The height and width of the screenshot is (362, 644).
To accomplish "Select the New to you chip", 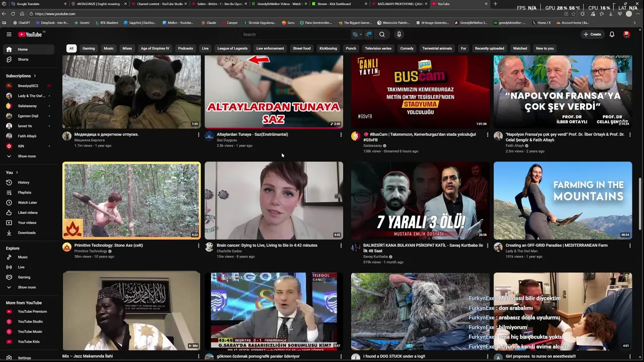I will tap(545, 48).
